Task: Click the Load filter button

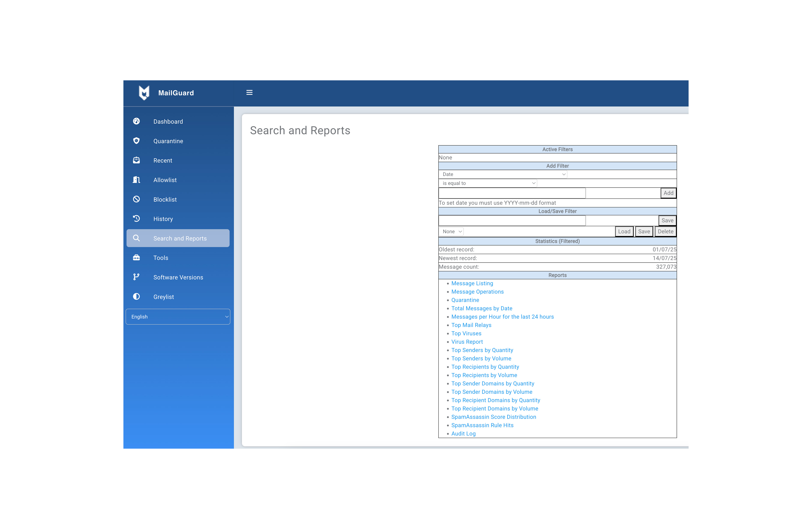Action: (x=624, y=232)
